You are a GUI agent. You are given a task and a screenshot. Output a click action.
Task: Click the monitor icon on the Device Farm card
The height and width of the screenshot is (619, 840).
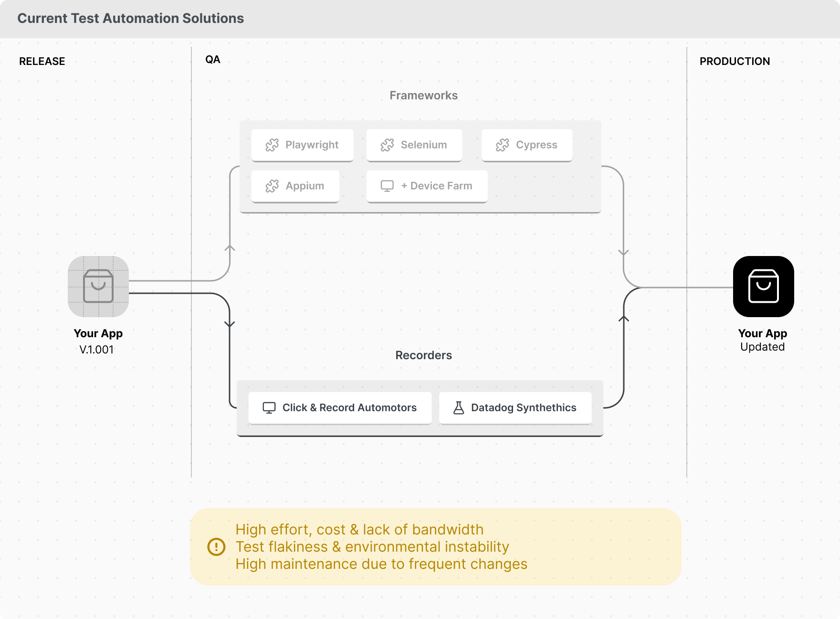point(386,186)
